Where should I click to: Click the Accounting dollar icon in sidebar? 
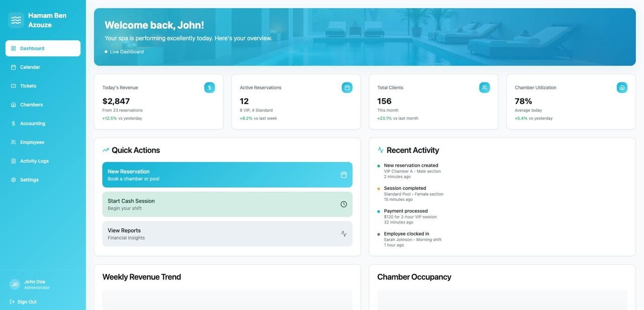14,123
